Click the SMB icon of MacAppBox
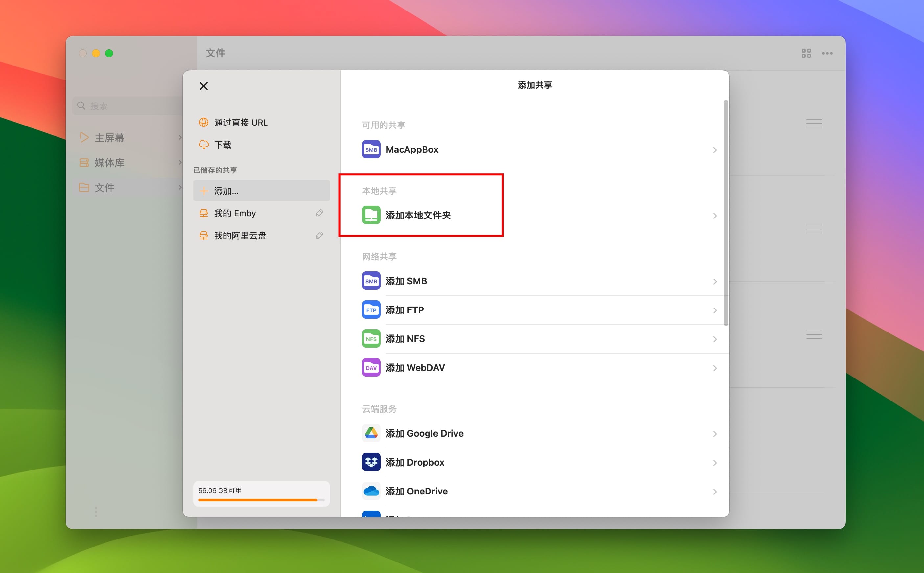924x573 pixels. (371, 149)
